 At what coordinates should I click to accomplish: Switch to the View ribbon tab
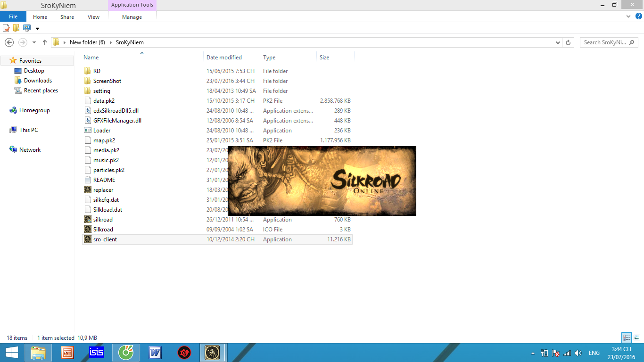(93, 17)
